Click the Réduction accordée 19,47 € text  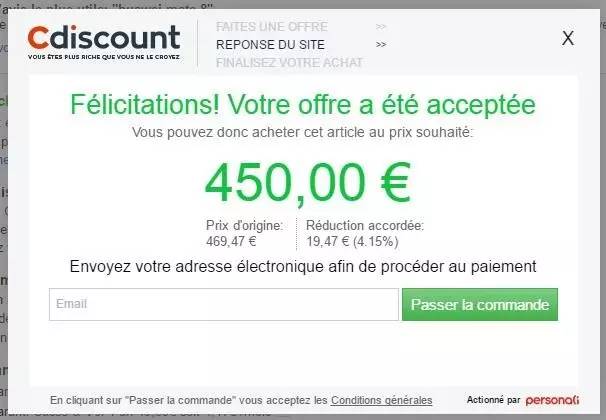tap(365, 233)
